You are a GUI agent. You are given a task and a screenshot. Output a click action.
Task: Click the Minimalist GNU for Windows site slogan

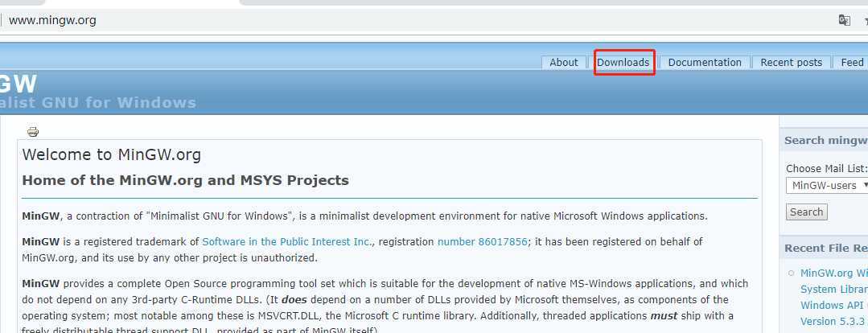pyautogui.click(x=98, y=103)
